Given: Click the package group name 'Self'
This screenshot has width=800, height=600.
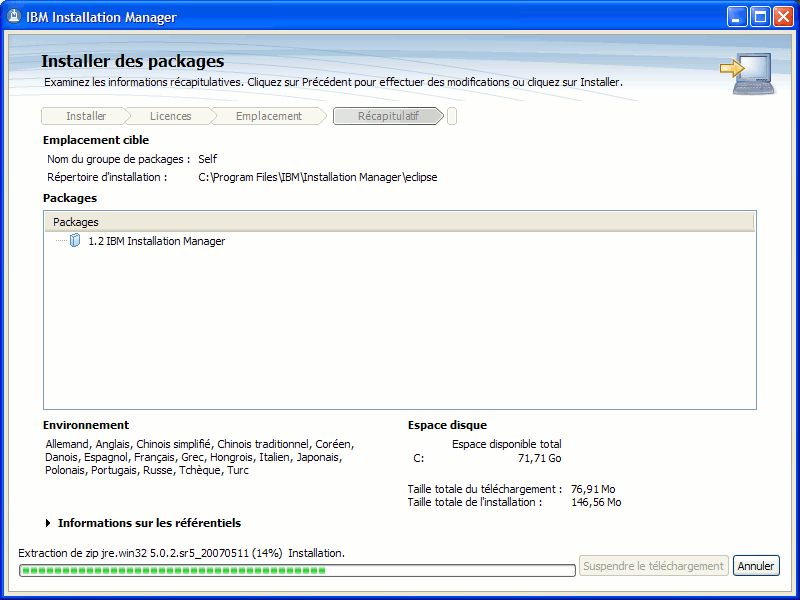Looking at the screenshot, I should (208, 159).
